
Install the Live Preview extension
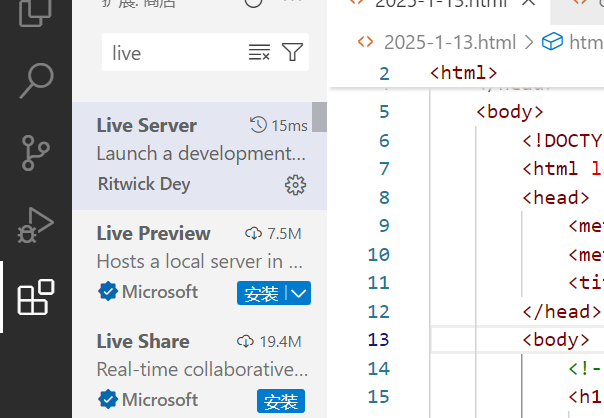(x=261, y=293)
